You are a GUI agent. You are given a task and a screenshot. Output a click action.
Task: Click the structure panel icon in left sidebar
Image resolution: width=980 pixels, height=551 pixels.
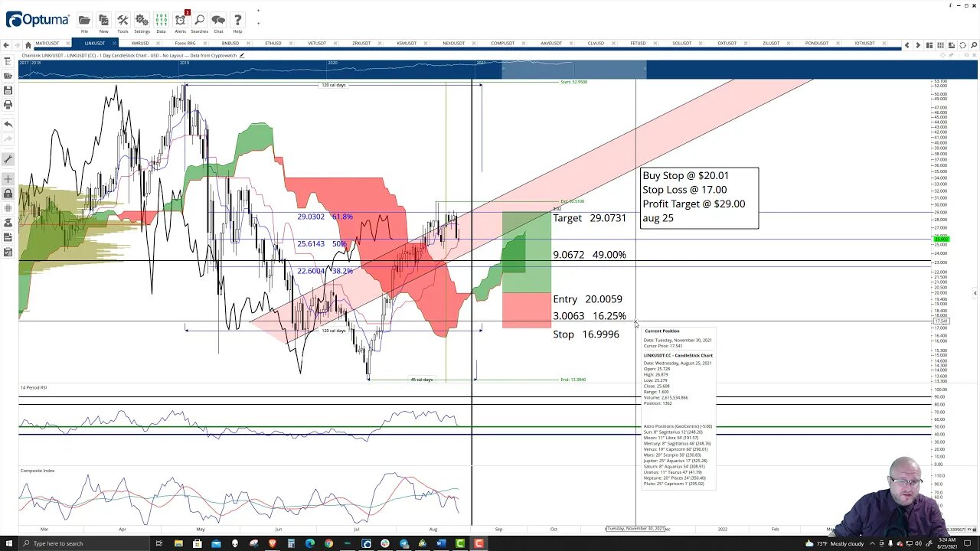click(8, 61)
